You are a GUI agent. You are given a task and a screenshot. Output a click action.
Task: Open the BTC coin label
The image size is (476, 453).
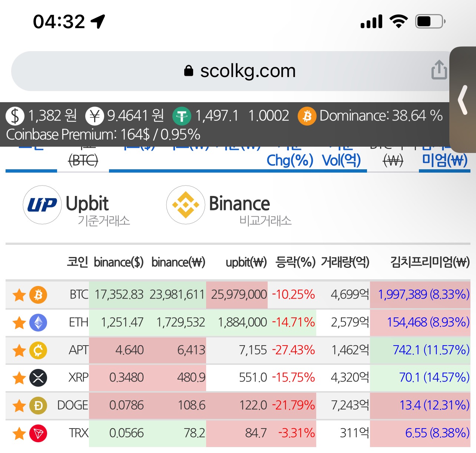(79, 295)
